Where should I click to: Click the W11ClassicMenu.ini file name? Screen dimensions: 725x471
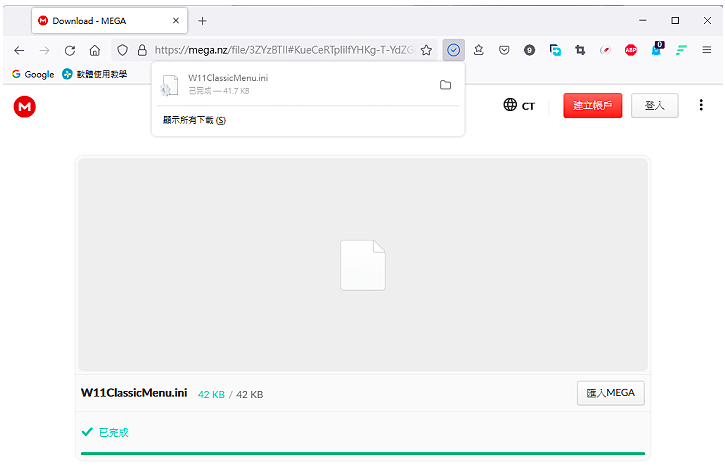(x=134, y=393)
